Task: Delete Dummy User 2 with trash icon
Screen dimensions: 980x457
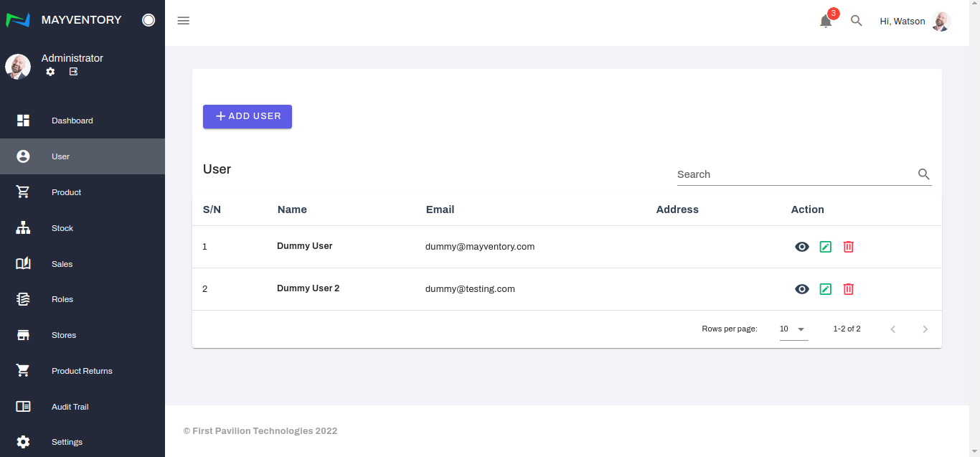Action: pos(848,289)
